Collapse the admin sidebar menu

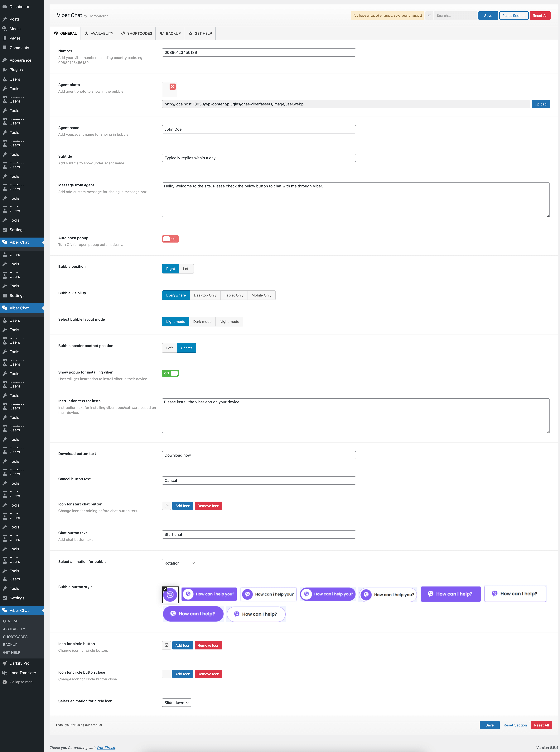pos(22,682)
